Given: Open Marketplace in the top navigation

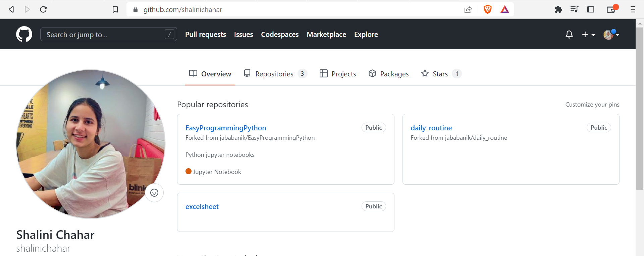Looking at the screenshot, I should (x=326, y=35).
